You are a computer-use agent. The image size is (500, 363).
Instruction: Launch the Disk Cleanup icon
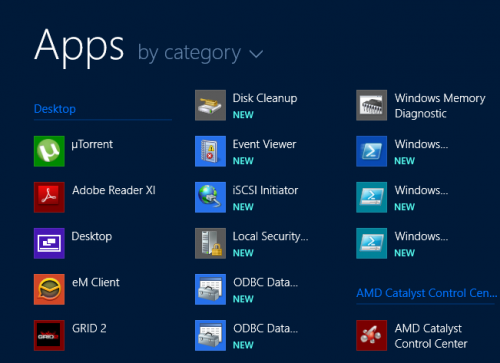coord(210,105)
